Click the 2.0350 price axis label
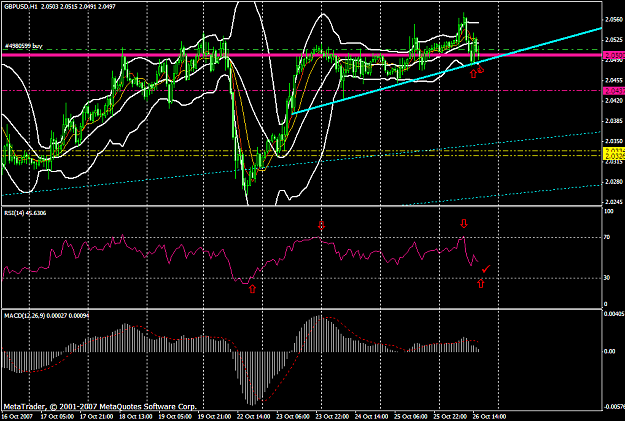 click(614, 141)
